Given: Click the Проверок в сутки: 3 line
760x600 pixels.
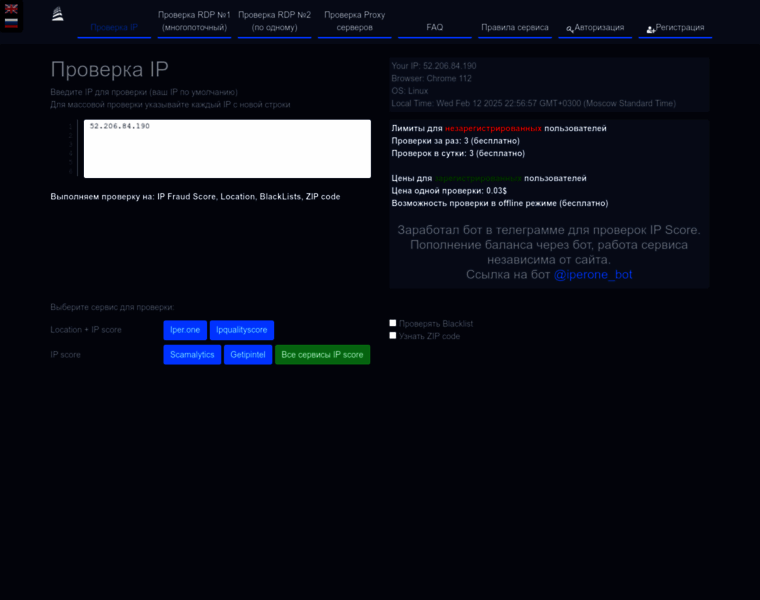Looking at the screenshot, I should coord(458,154).
